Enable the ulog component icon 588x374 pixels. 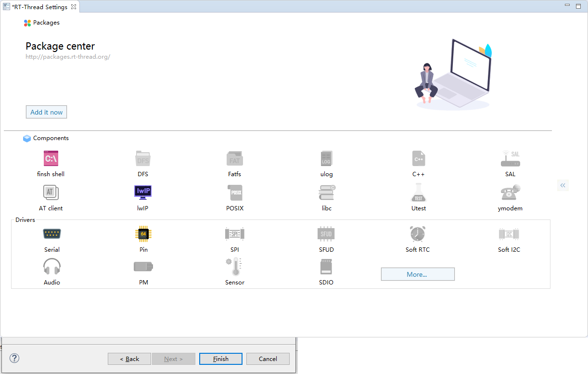click(x=326, y=158)
